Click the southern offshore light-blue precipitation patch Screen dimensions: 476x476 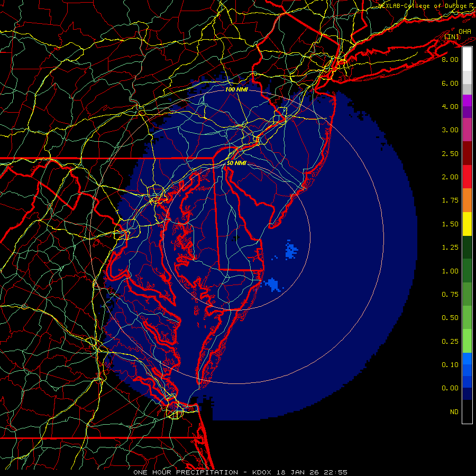point(272,285)
